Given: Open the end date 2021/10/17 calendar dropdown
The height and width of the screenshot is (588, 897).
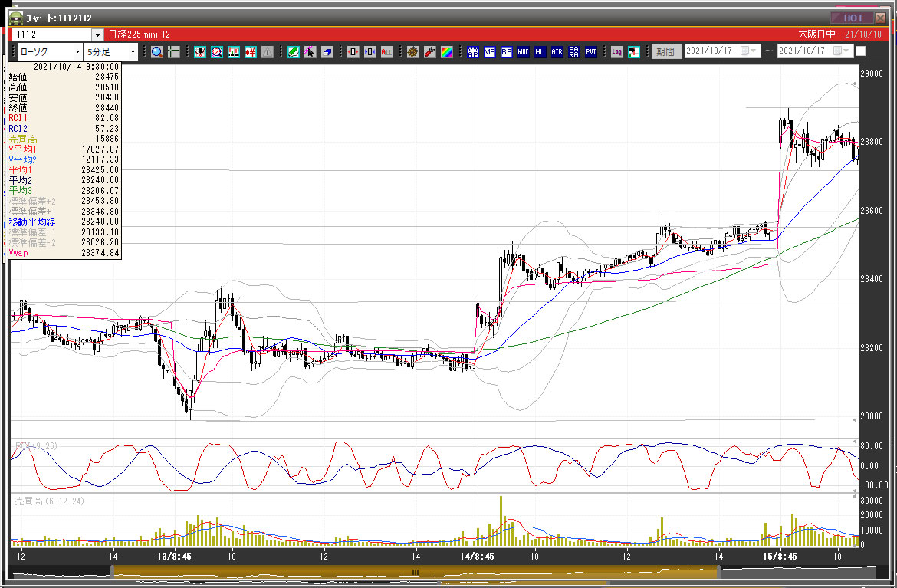Looking at the screenshot, I should coord(841,51).
